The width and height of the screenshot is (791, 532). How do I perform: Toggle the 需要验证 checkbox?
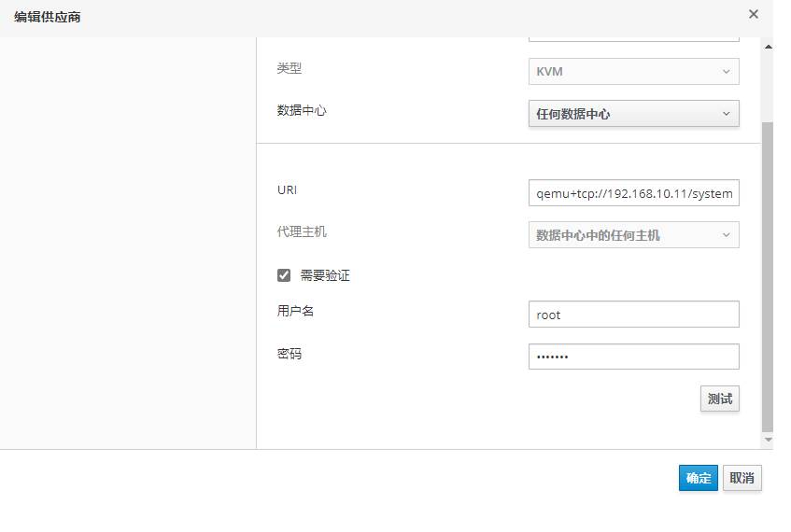(284, 275)
